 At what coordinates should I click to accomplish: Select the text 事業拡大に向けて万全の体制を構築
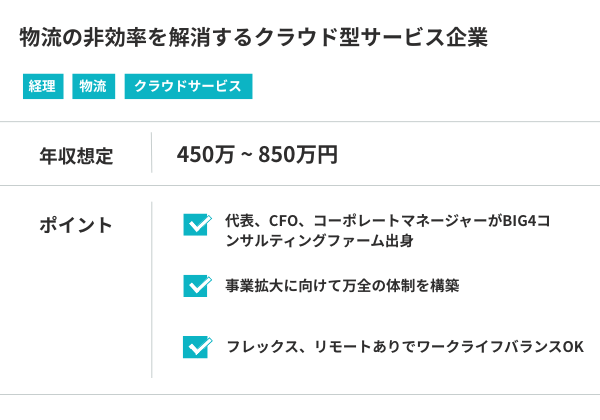pyautogui.click(x=343, y=285)
